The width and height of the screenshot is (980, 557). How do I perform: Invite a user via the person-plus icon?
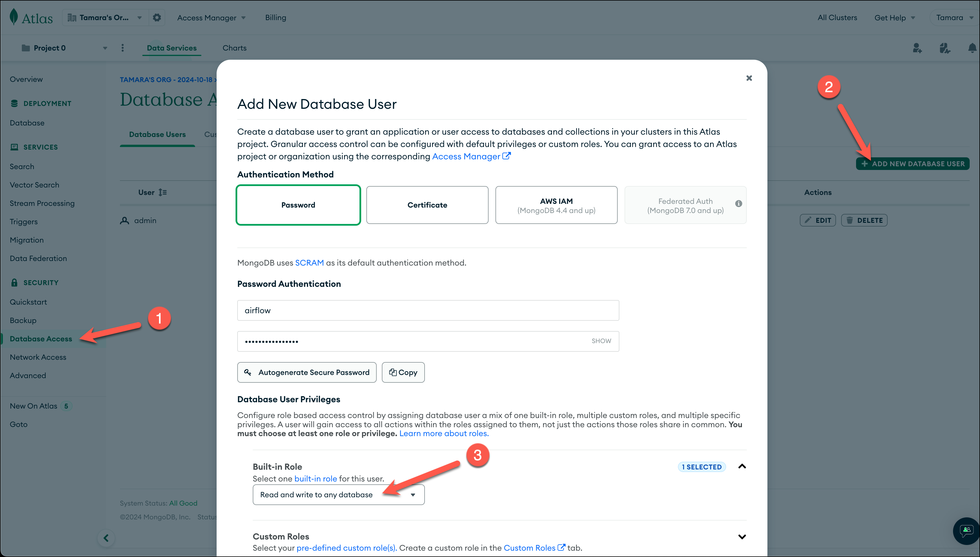pyautogui.click(x=917, y=48)
